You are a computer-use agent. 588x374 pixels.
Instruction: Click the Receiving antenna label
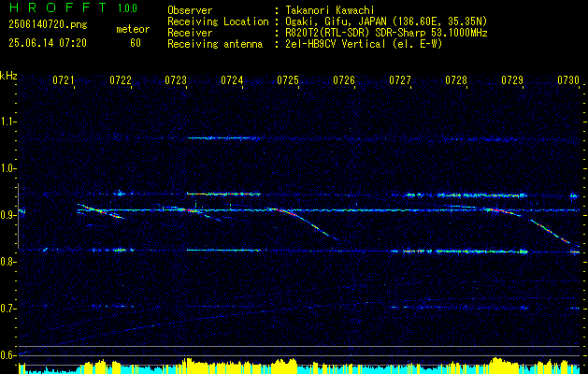pyautogui.click(x=215, y=44)
